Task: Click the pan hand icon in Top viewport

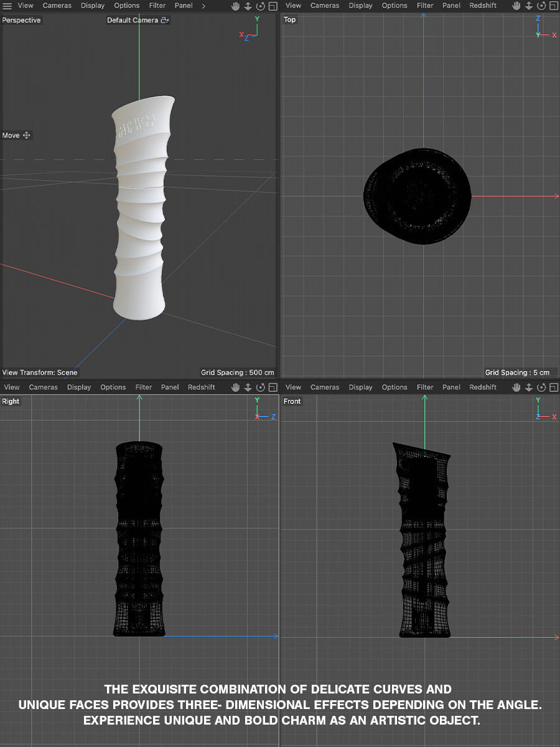Action: tap(516, 6)
